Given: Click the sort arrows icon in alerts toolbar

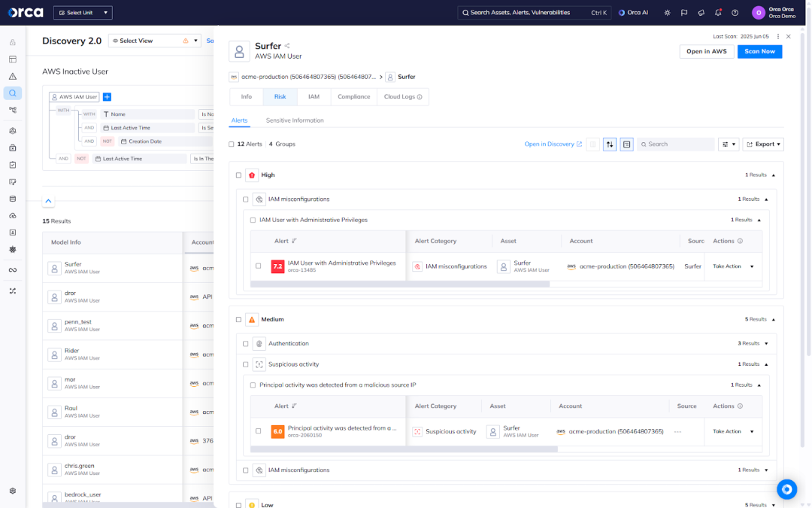Looking at the screenshot, I should [610, 144].
